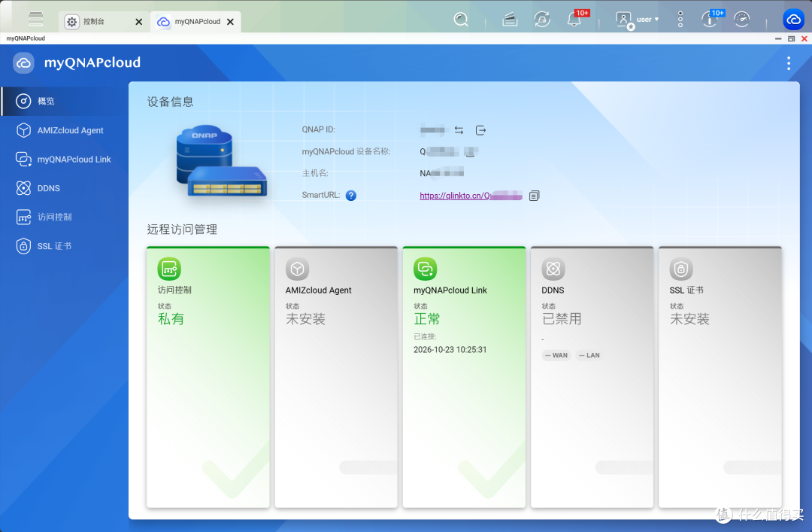Open the DDNS status card

pos(592,377)
